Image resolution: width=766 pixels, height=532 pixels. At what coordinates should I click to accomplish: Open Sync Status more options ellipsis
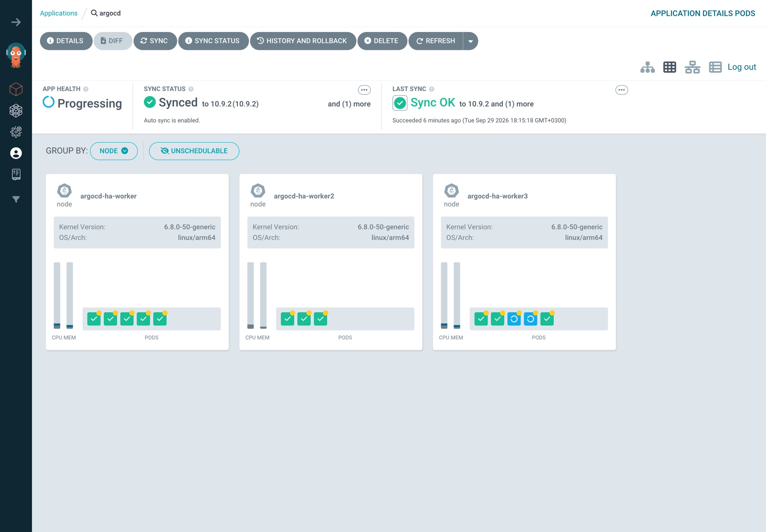tap(364, 90)
